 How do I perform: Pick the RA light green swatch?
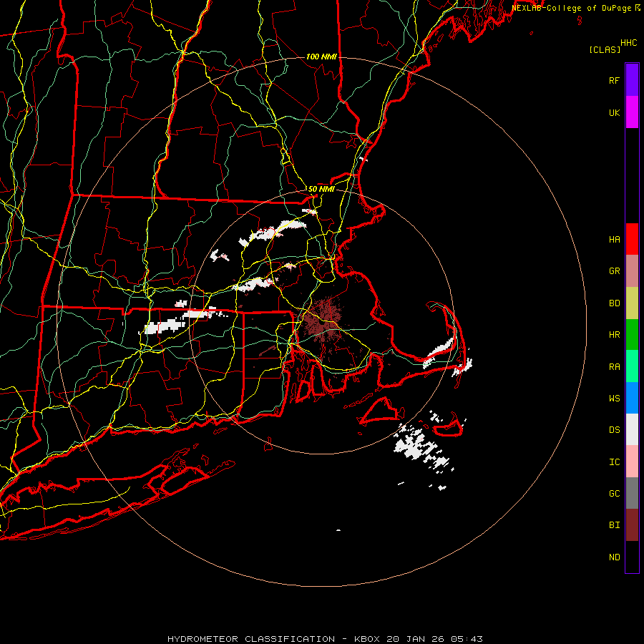point(632,366)
